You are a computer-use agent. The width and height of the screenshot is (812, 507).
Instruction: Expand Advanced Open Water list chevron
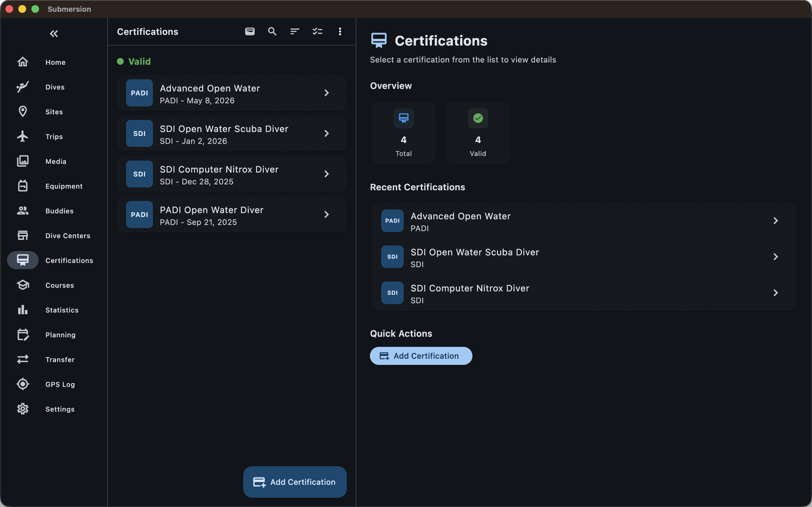[x=327, y=93]
